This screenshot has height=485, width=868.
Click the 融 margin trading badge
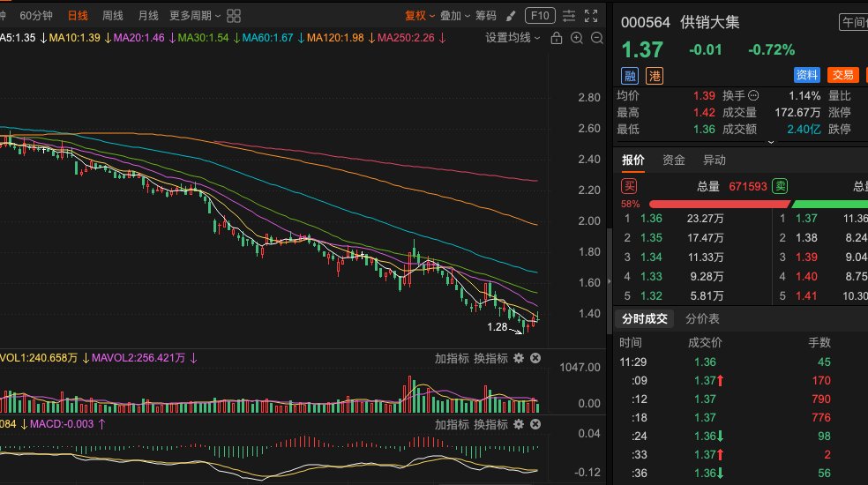point(630,76)
